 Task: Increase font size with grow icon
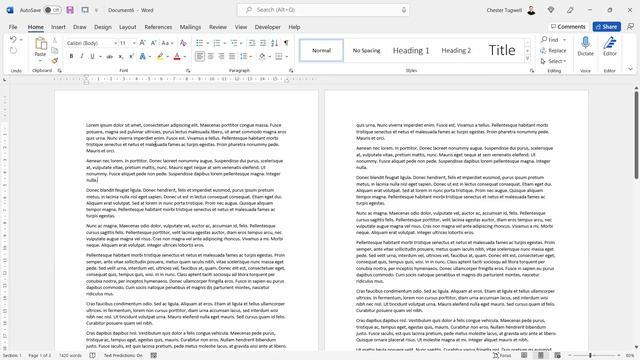click(142, 43)
